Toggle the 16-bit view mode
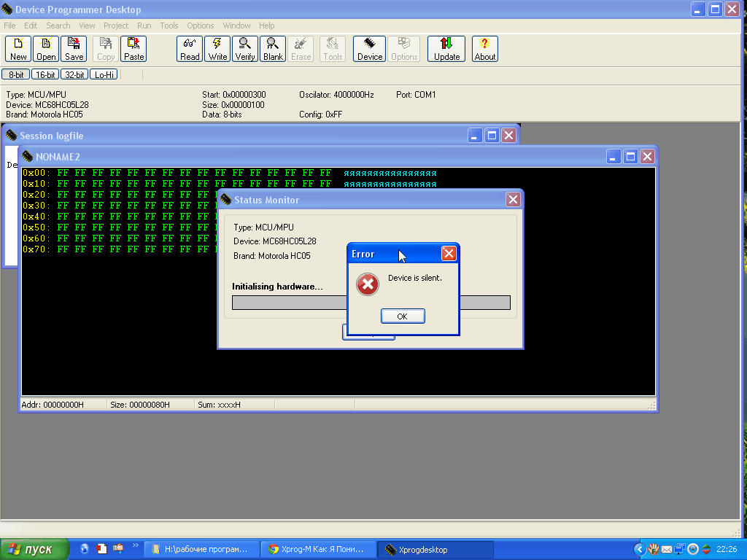747x560 pixels. [x=45, y=75]
